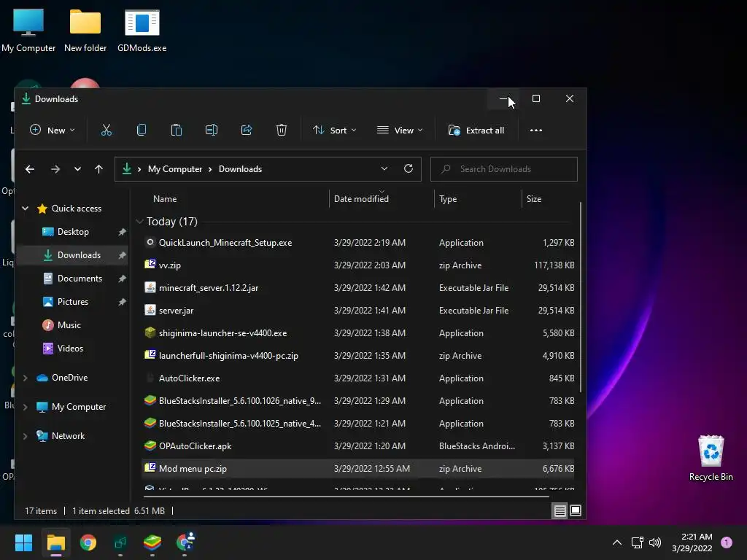Open the New item dropdown

53,130
